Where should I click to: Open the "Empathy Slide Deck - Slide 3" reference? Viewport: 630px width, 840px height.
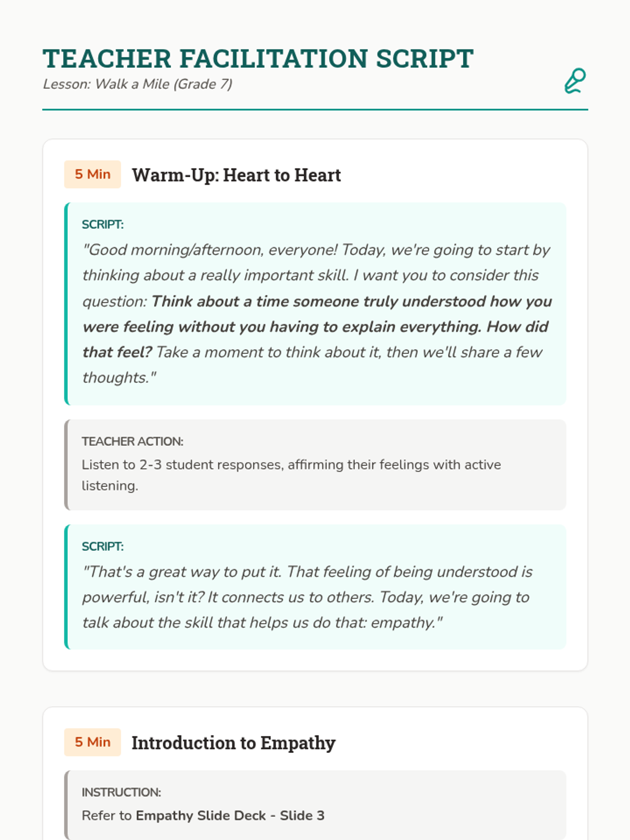pos(230,815)
